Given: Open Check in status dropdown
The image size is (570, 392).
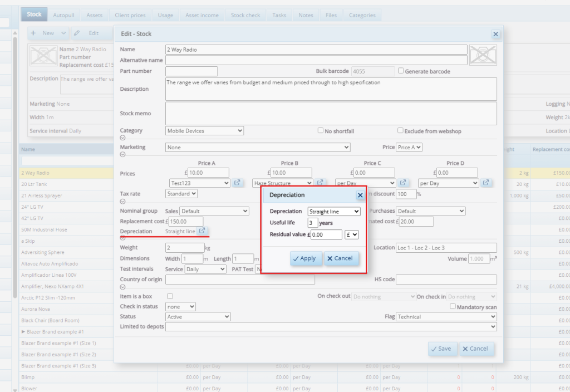Looking at the screenshot, I should 180,307.
